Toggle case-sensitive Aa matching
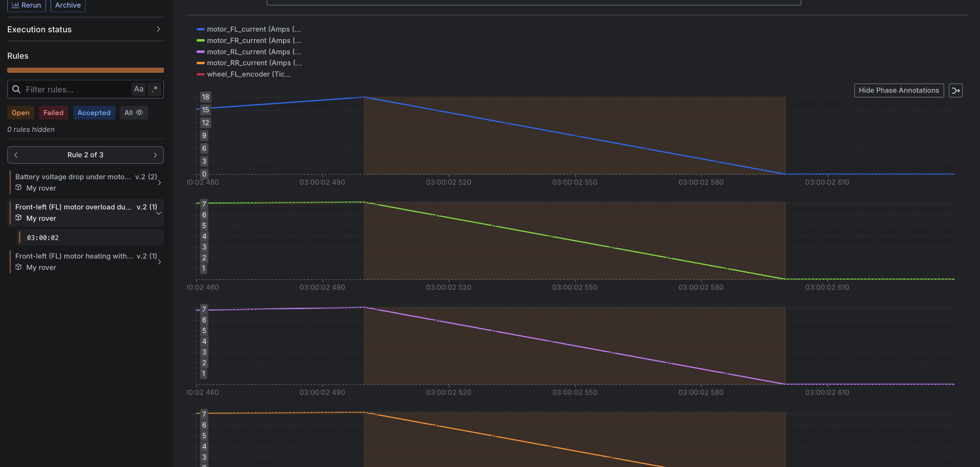This screenshot has height=467, width=980. click(138, 89)
